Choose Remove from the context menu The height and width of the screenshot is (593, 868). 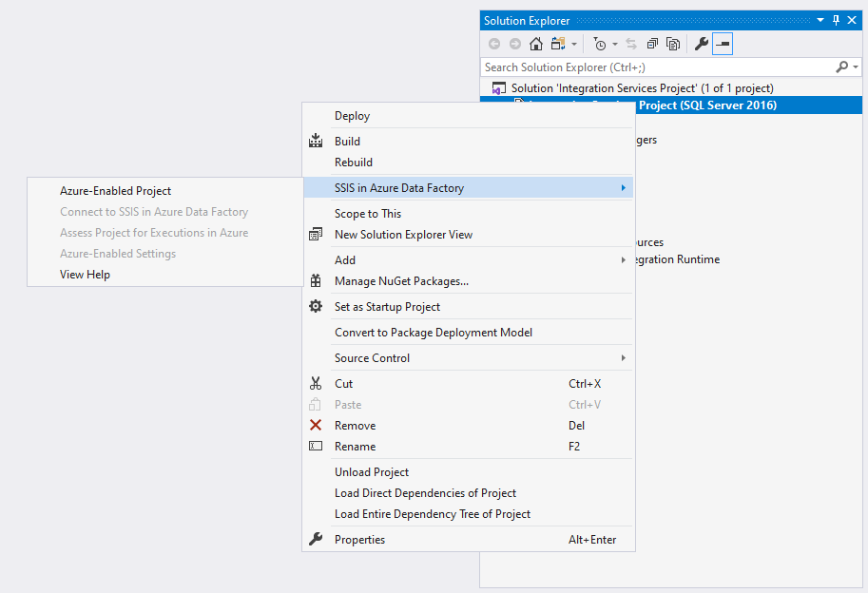point(468,426)
